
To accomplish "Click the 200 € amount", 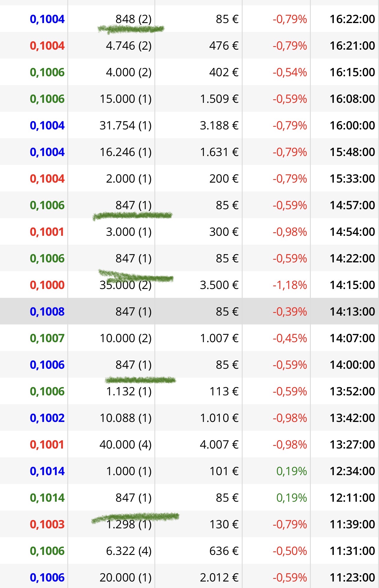I will click(224, 179).
